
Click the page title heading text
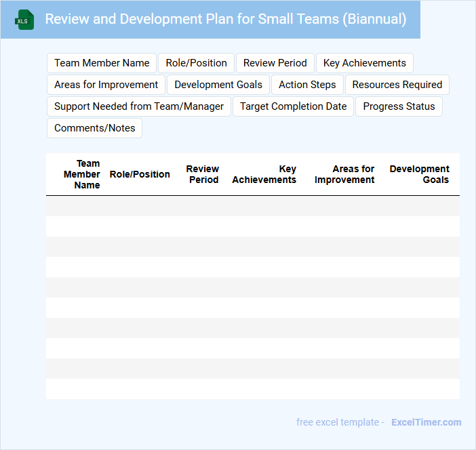pyautogui.click(x=225, y=19)
